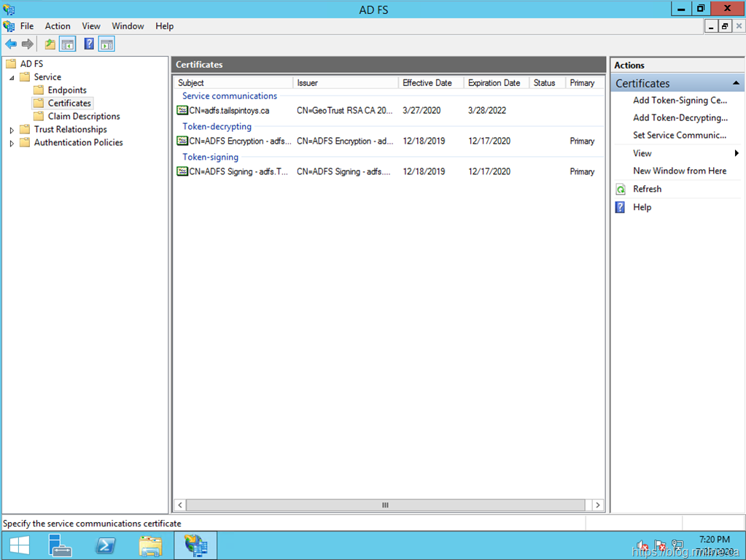Click the blue Help question mark toolbar icon
Screen dimensions: 746x560
point(89,44)
